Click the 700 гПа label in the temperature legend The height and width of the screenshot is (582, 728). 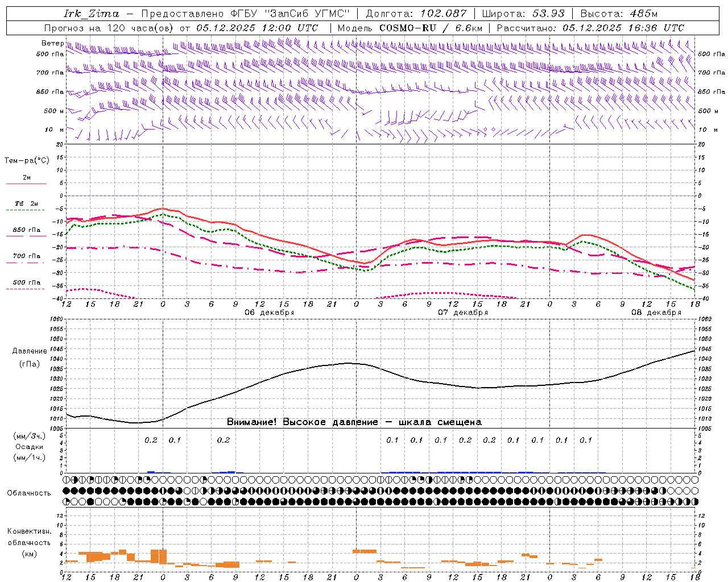[x=27, y=256]
